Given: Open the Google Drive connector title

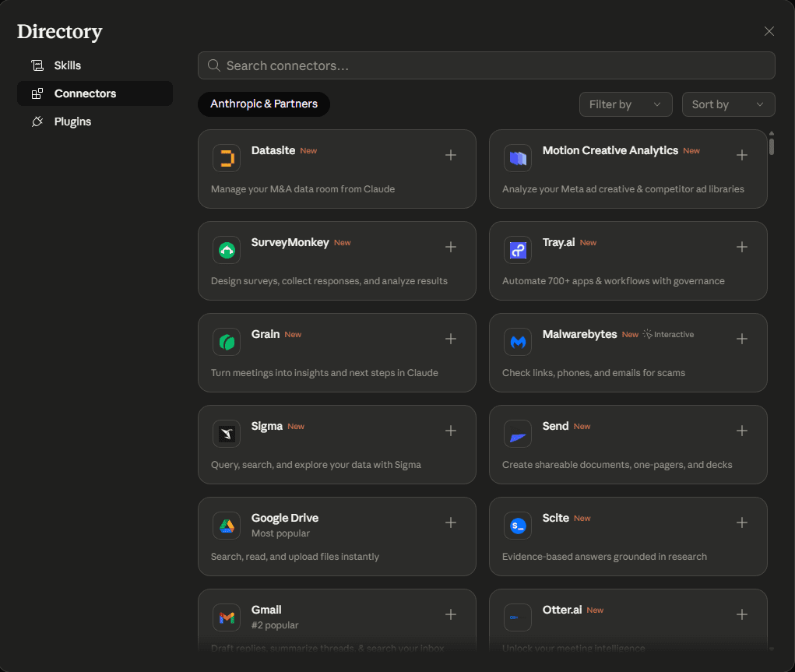Looking at the screenshot, I should (x=285, y=518).
